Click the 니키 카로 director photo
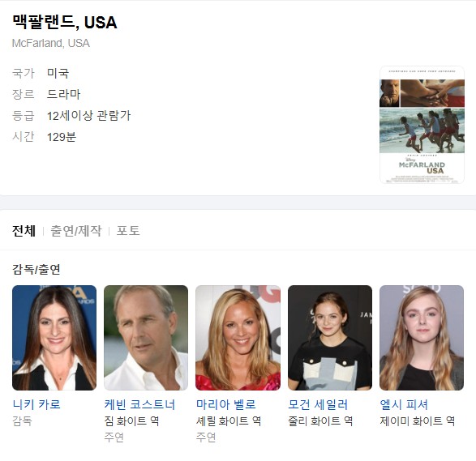 54,338
